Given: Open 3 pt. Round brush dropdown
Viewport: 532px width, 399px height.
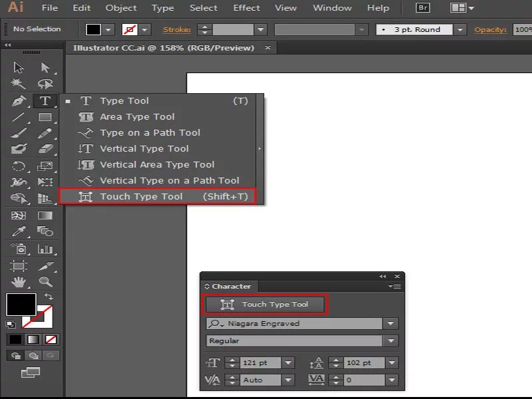Looking at the screenshot, I should pos(460,29).
